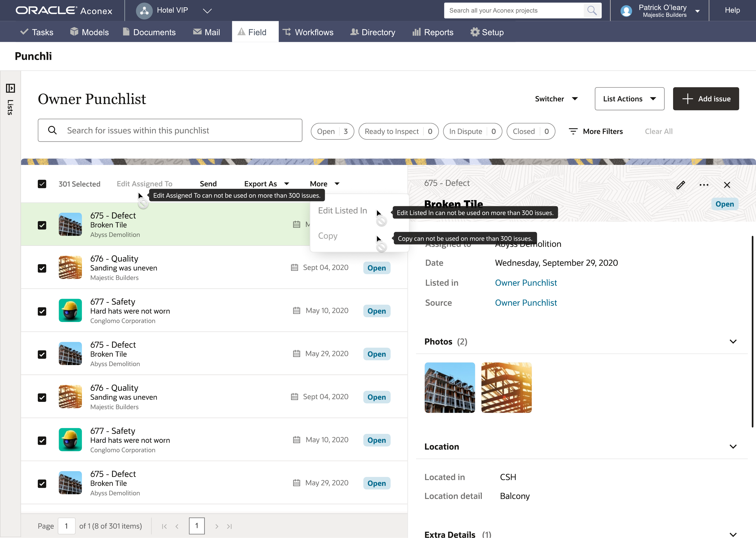Click the Hotel VIP project icon
This screenshot has height=538, width=756.
(x=144, y=11)
